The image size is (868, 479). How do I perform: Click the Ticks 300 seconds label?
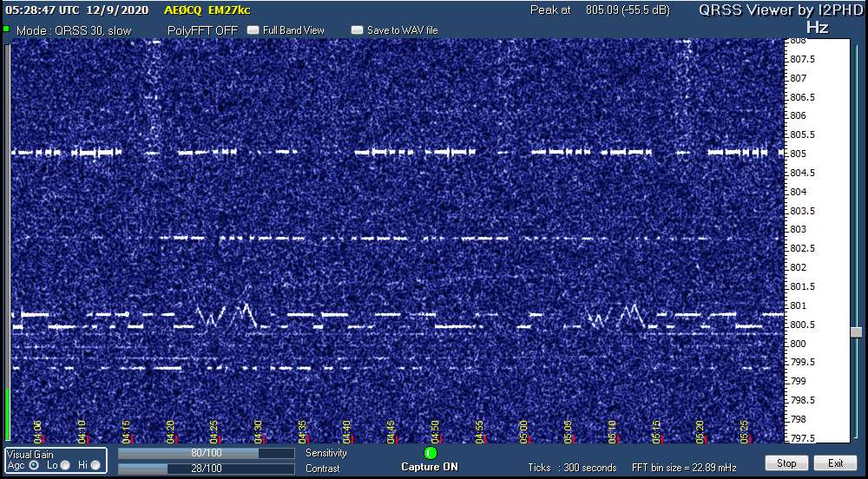[572, 468]
